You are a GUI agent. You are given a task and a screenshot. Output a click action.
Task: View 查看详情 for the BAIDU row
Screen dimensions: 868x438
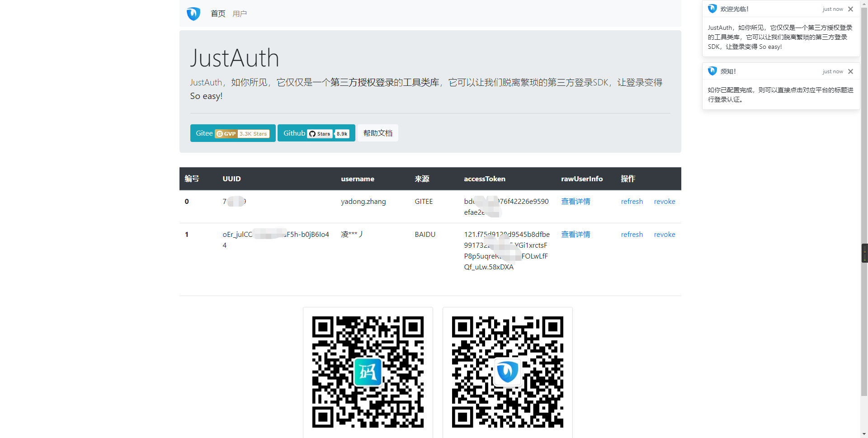pos(576,234)
